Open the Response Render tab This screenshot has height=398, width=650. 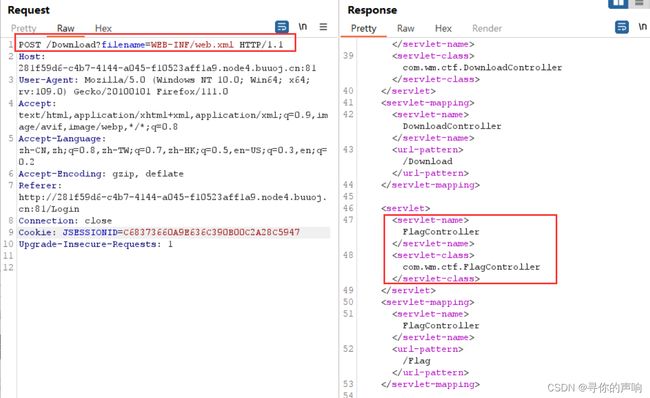(487, 28)
